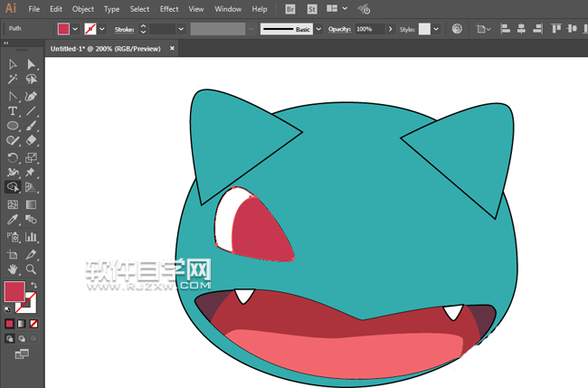Click the red Fill swatch in toolbox

[14, 291]
